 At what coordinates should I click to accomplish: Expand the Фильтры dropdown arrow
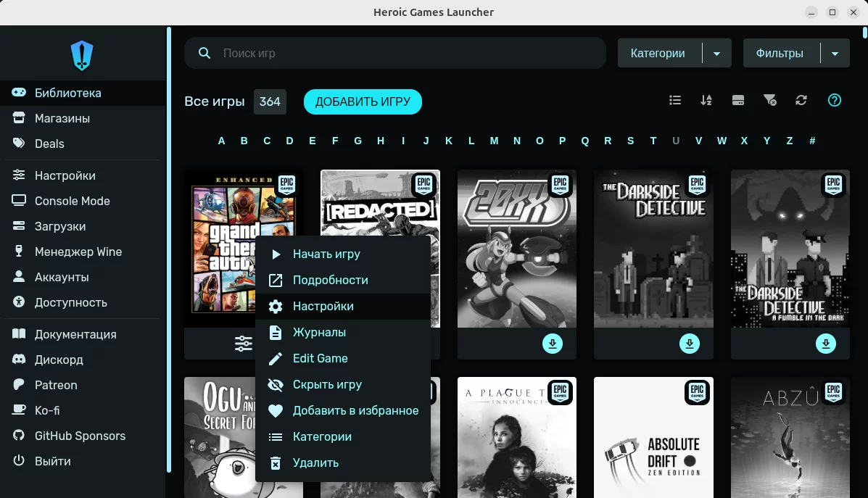835,54
